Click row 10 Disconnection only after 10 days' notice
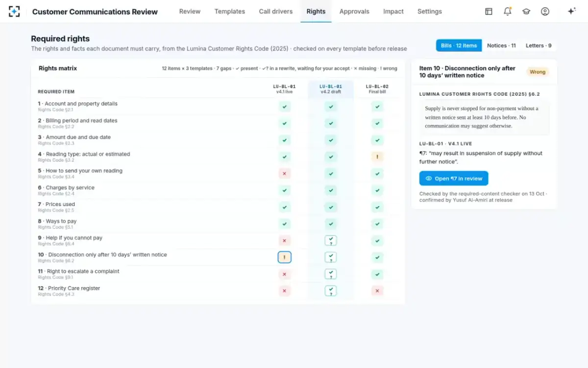588x368 pixels. (218, 257)
